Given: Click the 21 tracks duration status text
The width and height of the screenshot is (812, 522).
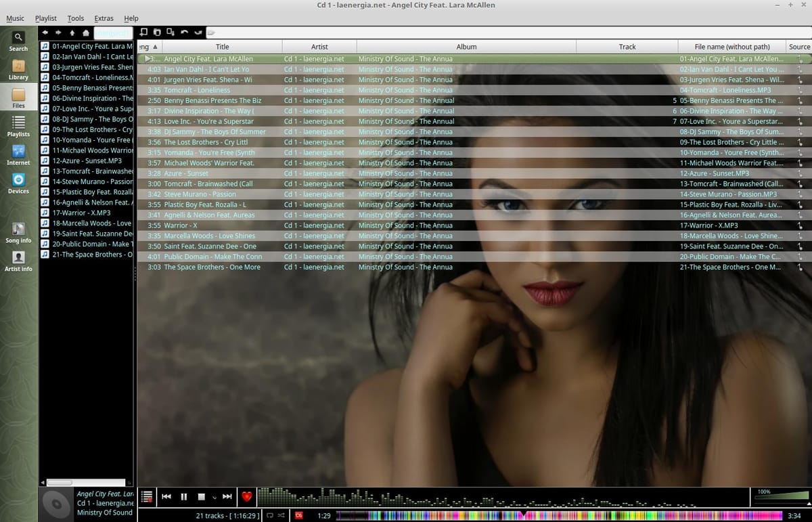Looking at the screenshot, I should click(227, 516).
